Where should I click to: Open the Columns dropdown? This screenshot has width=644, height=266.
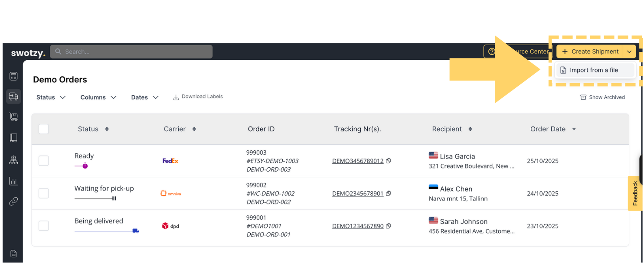click(x=98, y=97)
